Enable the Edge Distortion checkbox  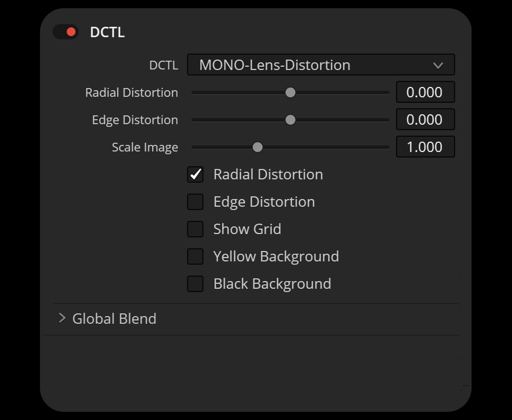tap(195, 202)
